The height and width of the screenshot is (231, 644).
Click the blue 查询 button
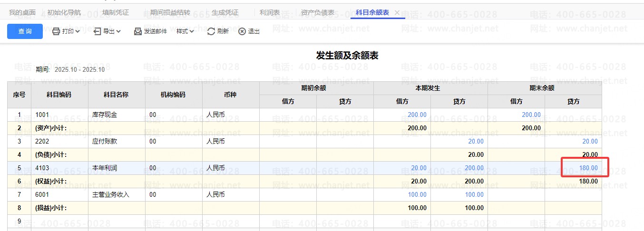coord(25,31)
